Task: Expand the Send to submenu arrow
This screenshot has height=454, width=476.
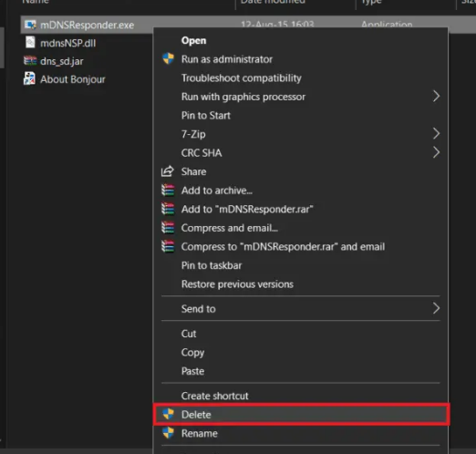Action: pyautogui.click(x=436, y=308)
